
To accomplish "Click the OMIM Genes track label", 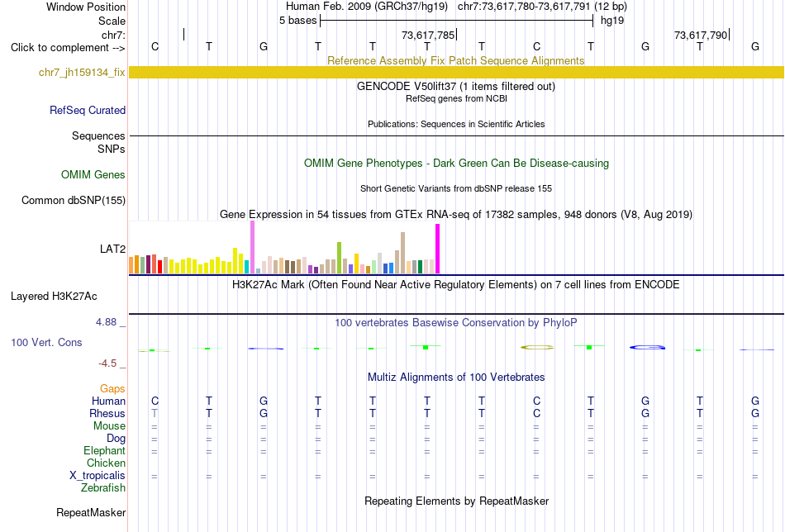I will click(x=93, y=174).
